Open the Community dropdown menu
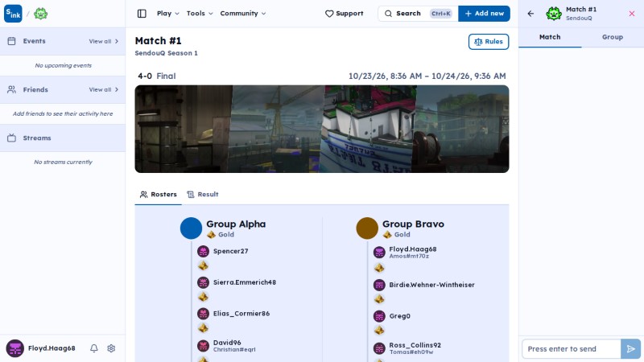 point(243,14)
